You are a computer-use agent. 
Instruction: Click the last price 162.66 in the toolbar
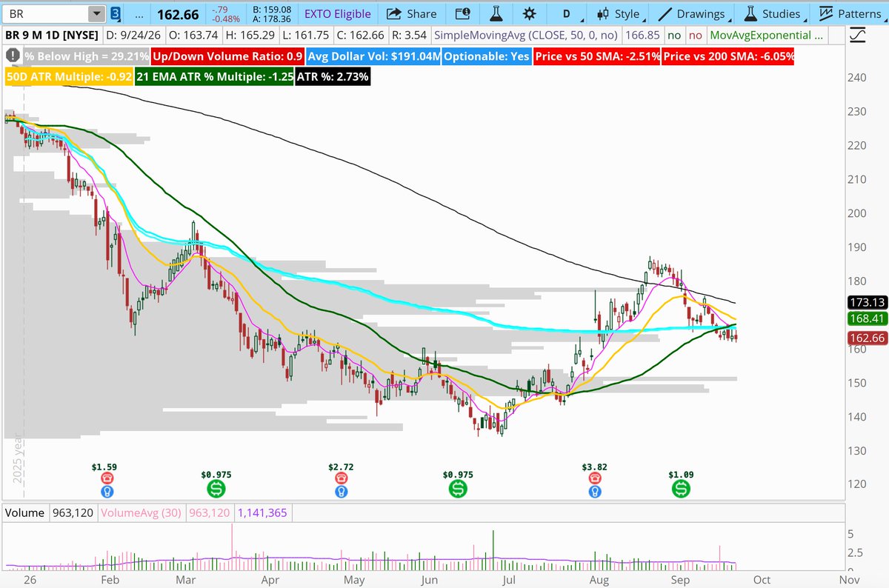coord(176,13)
